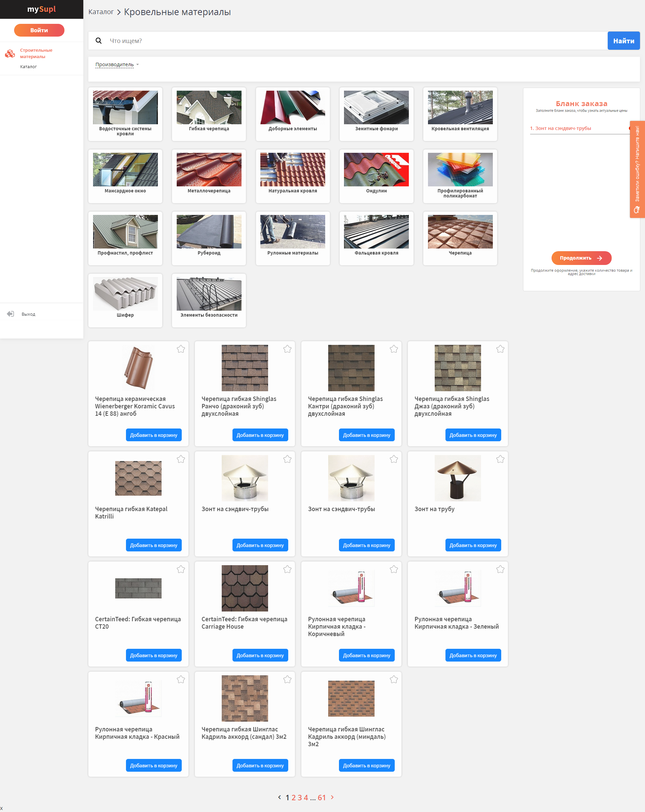This screenshot has height=812, width=645.
Task: Star Рулонная черепица Кирпичная кладка Коричневый
Action: (x=394, y=570)
